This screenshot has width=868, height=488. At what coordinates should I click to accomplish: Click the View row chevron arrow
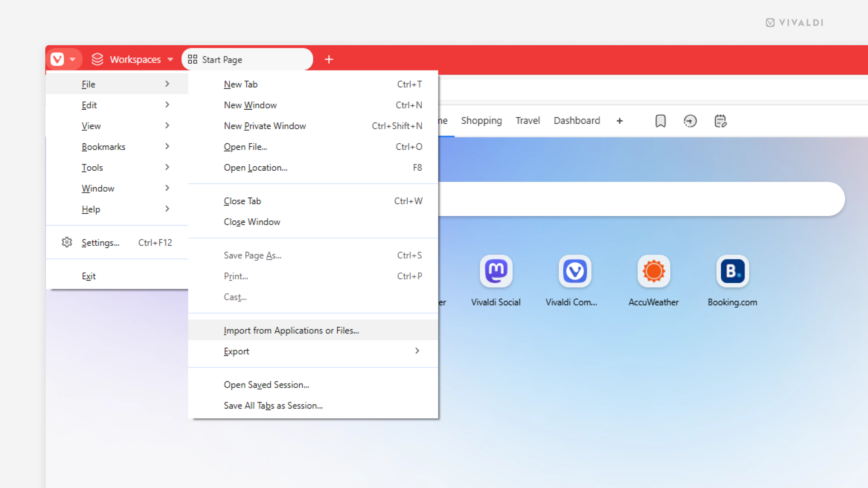click(x=167, y=125)
